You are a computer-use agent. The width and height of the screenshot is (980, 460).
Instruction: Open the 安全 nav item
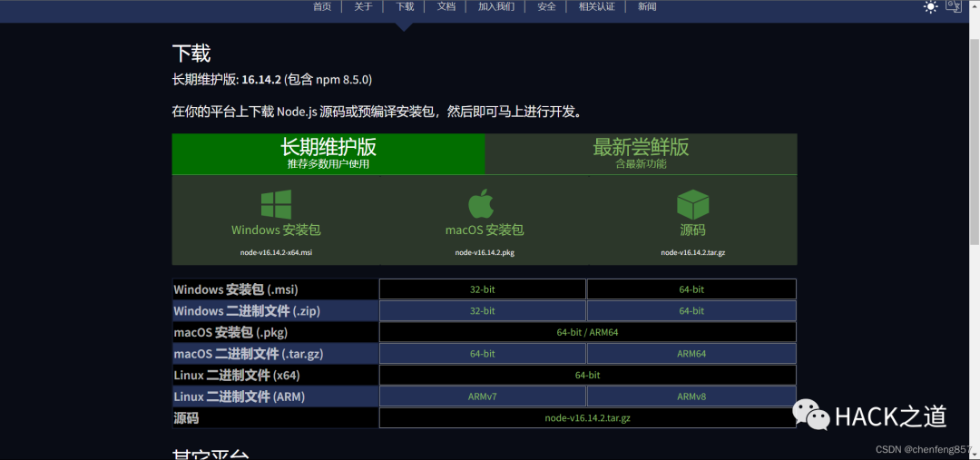click(546, 7)
